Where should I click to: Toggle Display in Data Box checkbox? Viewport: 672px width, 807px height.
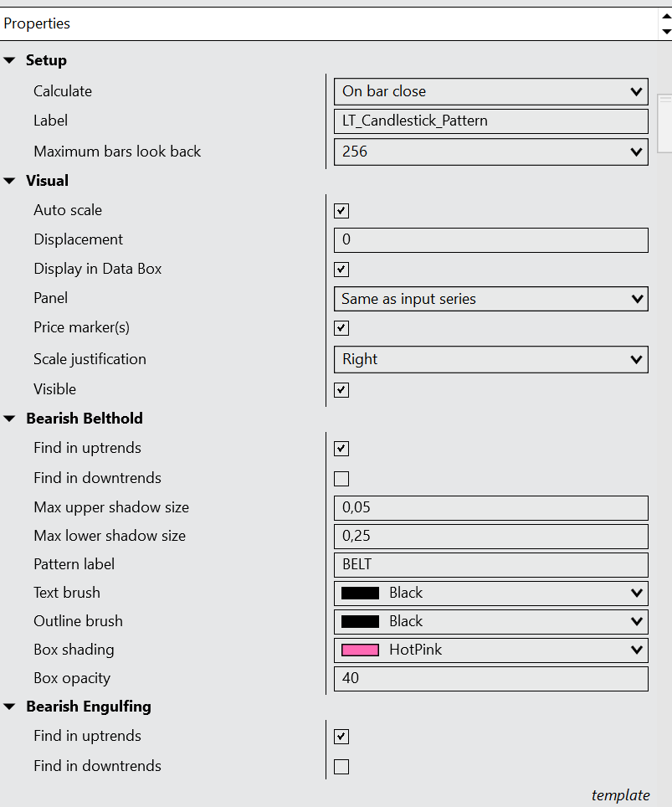pyautogui.click(x=341, y=270)
